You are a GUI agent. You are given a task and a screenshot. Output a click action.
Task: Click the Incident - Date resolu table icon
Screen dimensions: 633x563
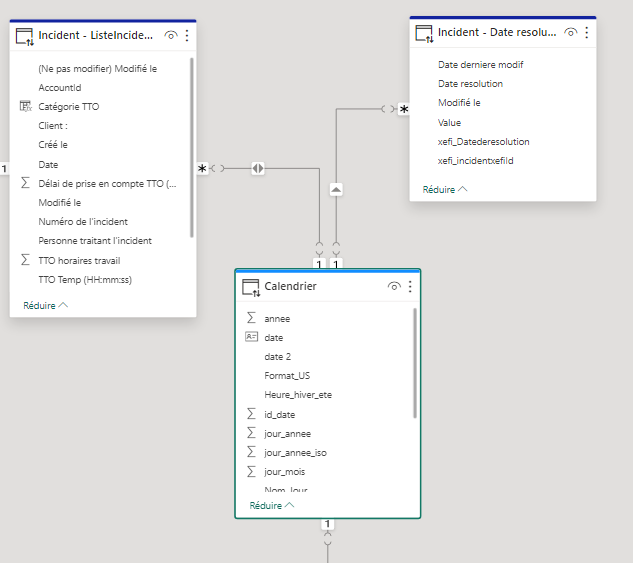pos(424,33)
